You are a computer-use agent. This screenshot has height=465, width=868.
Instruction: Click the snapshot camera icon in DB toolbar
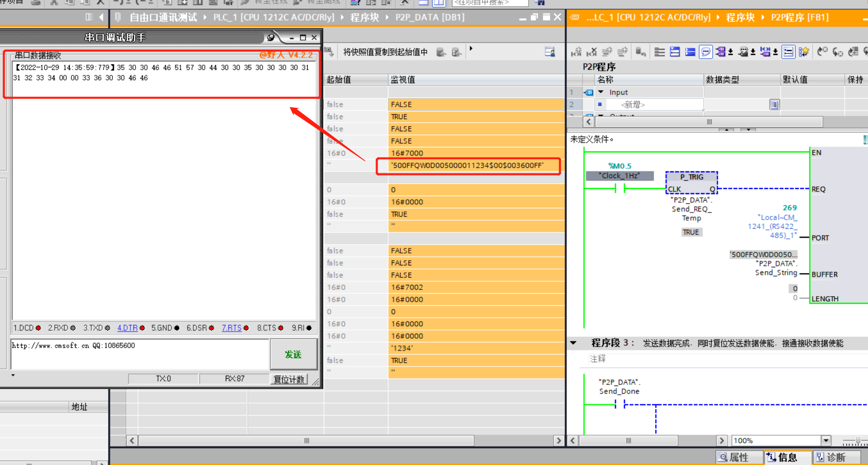point(329,52)
